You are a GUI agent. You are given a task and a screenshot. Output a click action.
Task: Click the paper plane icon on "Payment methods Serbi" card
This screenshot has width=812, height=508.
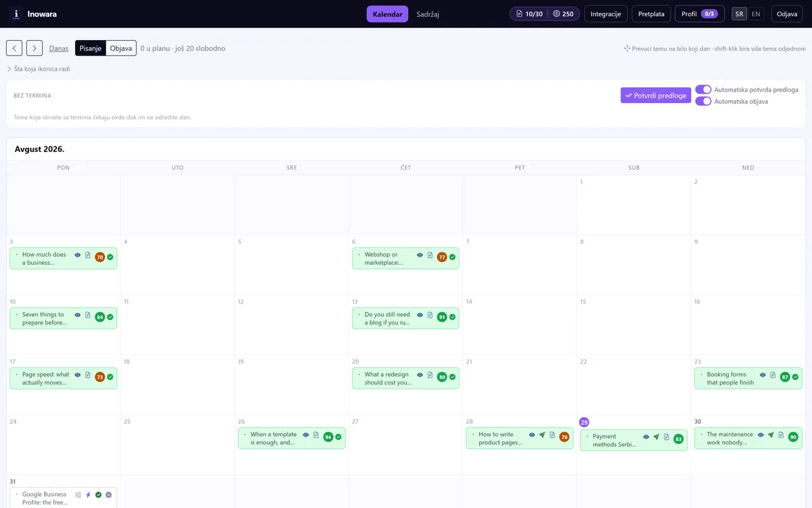tap(656, 437)
